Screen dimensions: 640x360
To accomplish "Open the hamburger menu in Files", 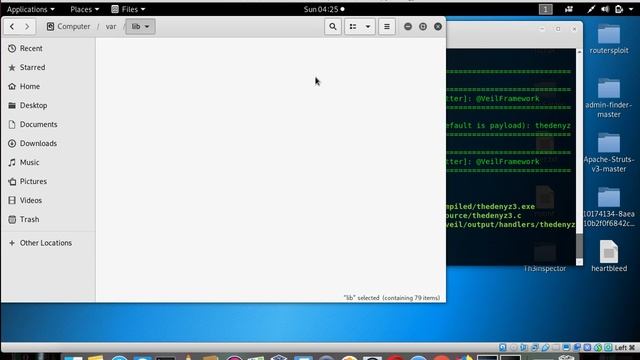I will coord(387,27).
